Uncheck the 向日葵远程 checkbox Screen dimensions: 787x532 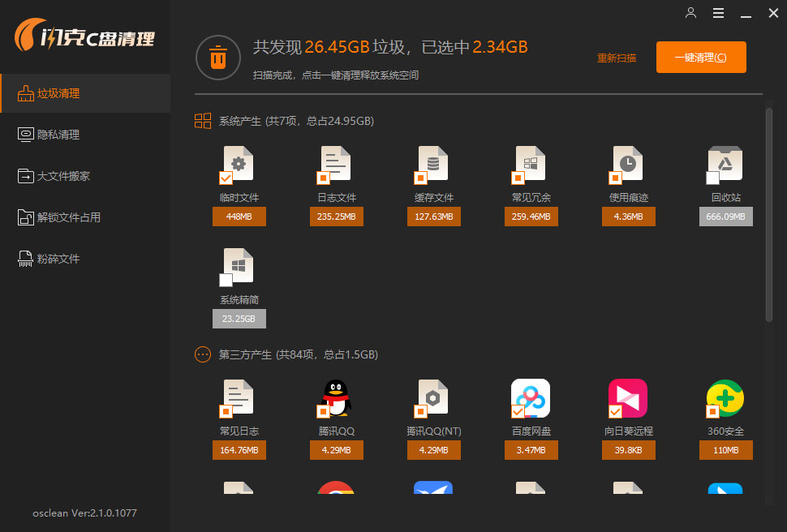(x=615, y=411)
